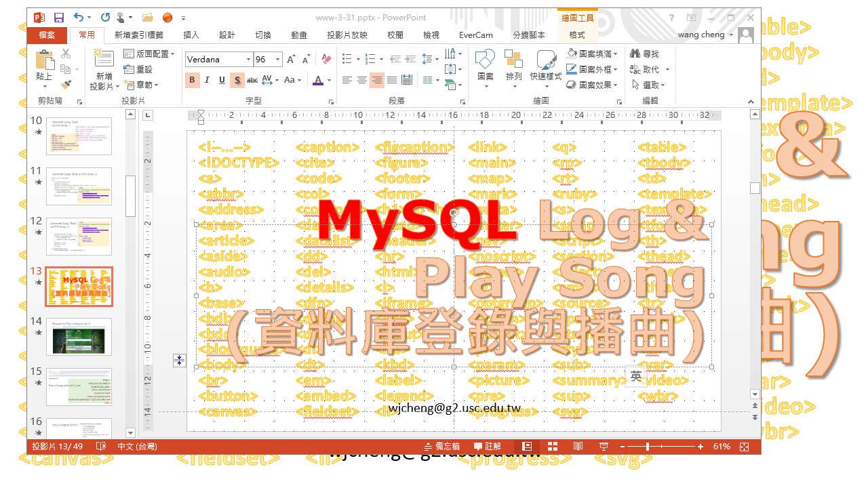Click normal view icon in status bar
The height and width of the screenshot is (488, 868).
(x=527, y=447)
